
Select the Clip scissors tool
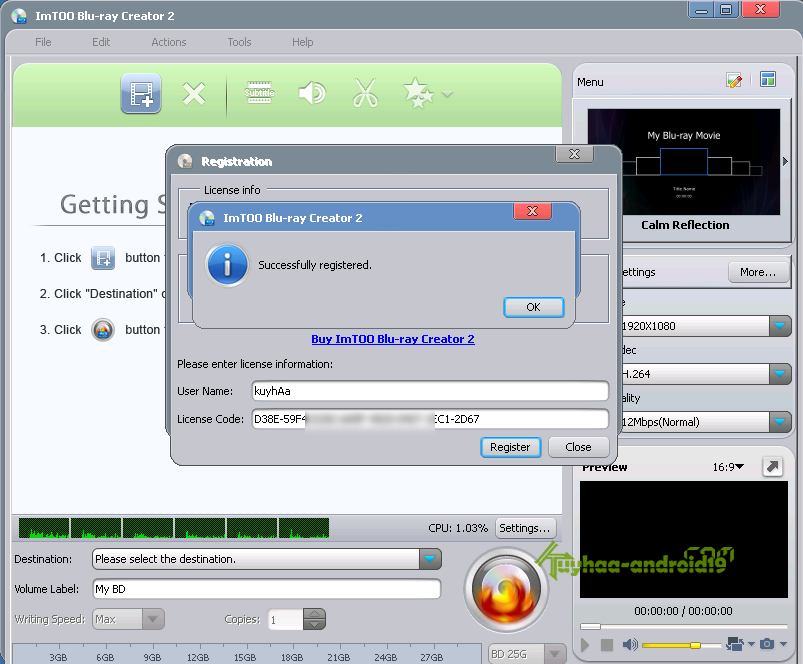(365, 93)
